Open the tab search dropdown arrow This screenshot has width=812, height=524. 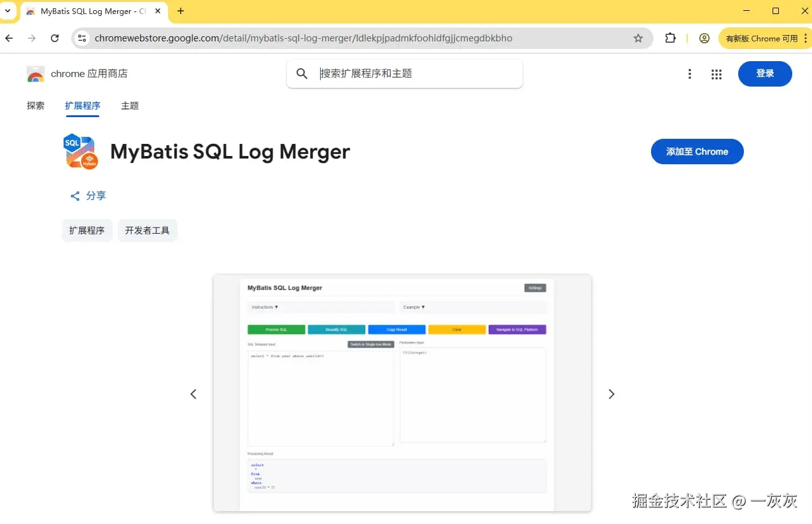(x=7, y=11)
